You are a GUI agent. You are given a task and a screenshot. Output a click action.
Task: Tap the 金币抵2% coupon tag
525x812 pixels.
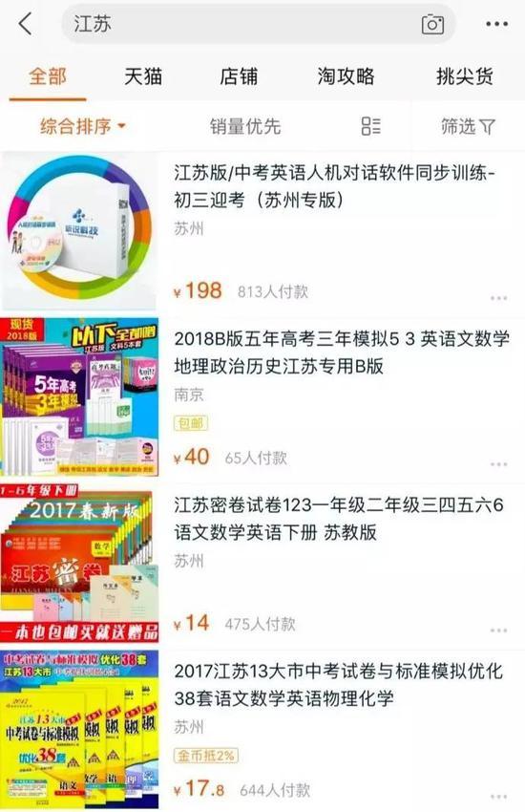tap(206, 756)
